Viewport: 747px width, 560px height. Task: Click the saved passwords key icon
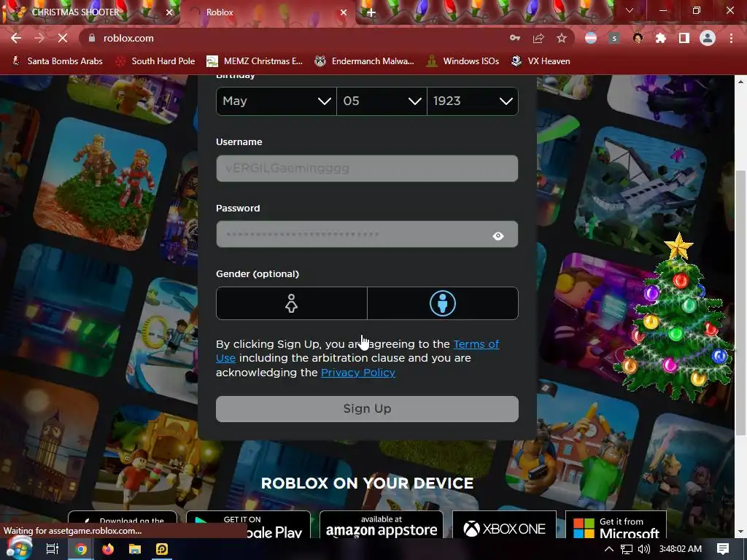click(x=515, y=38)
